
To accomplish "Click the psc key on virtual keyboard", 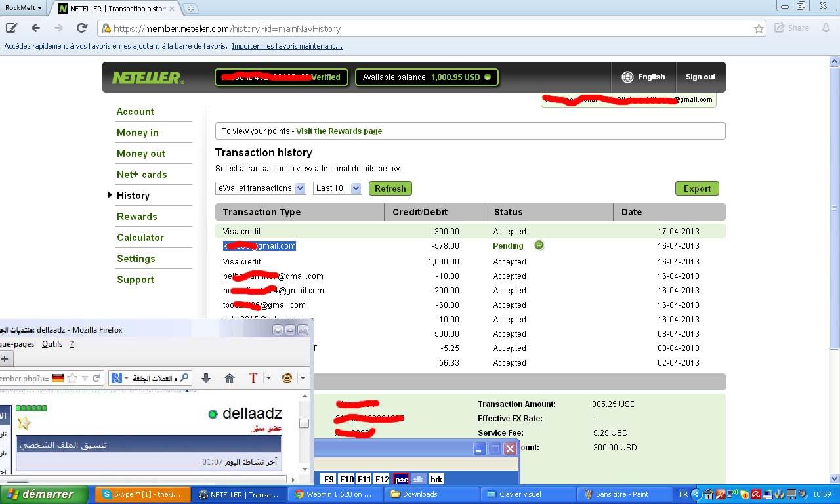I will click(x=401, y=480).
